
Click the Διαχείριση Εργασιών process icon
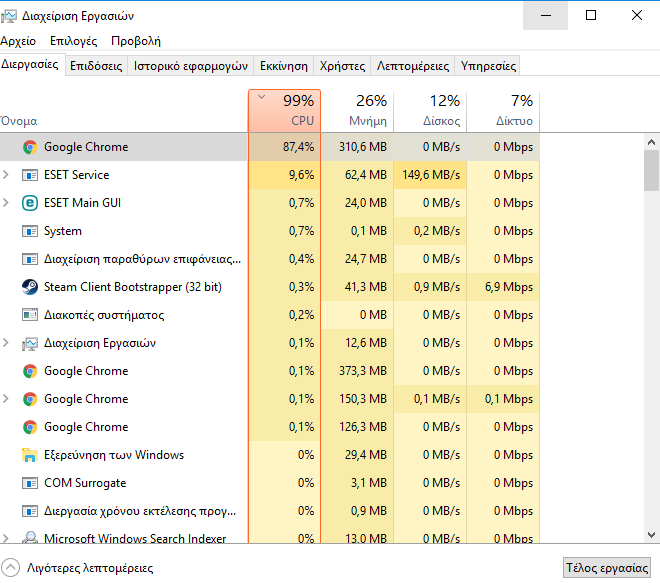click(30, 343)
